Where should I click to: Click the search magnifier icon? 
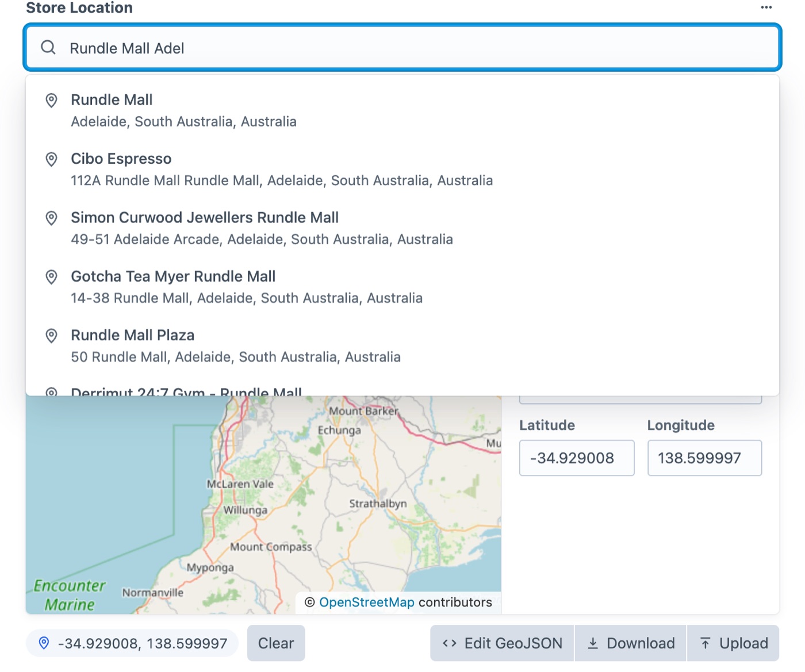(x=48, y=48)
